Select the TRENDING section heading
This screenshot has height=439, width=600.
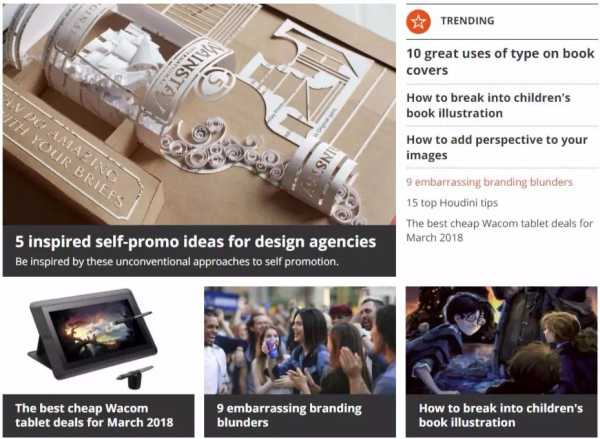467,21
